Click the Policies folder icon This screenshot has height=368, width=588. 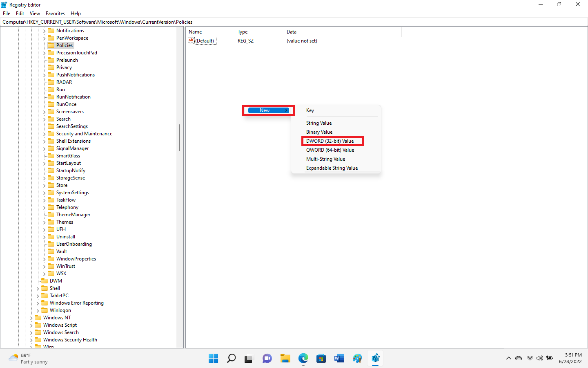tap(51, 45)
